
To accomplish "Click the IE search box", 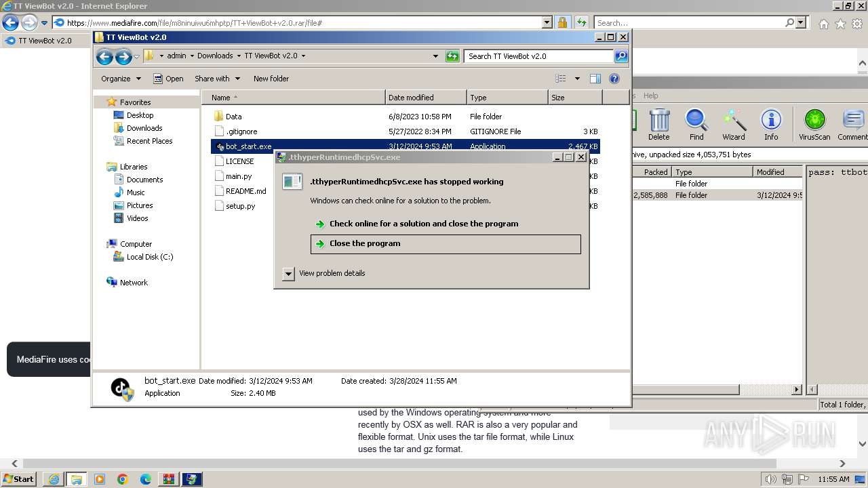I will coord(690,22).
